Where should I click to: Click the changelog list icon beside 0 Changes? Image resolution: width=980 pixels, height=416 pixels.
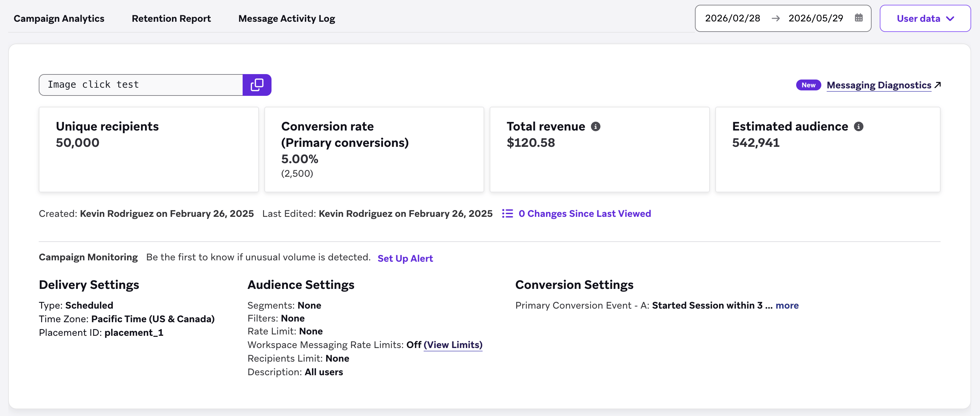point(507,213)
